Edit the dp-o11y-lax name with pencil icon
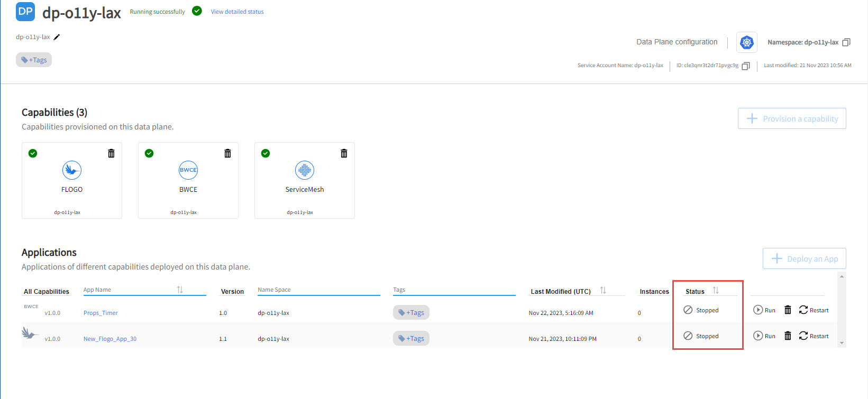This screenshot has height=399, width=868. (57, 37)
